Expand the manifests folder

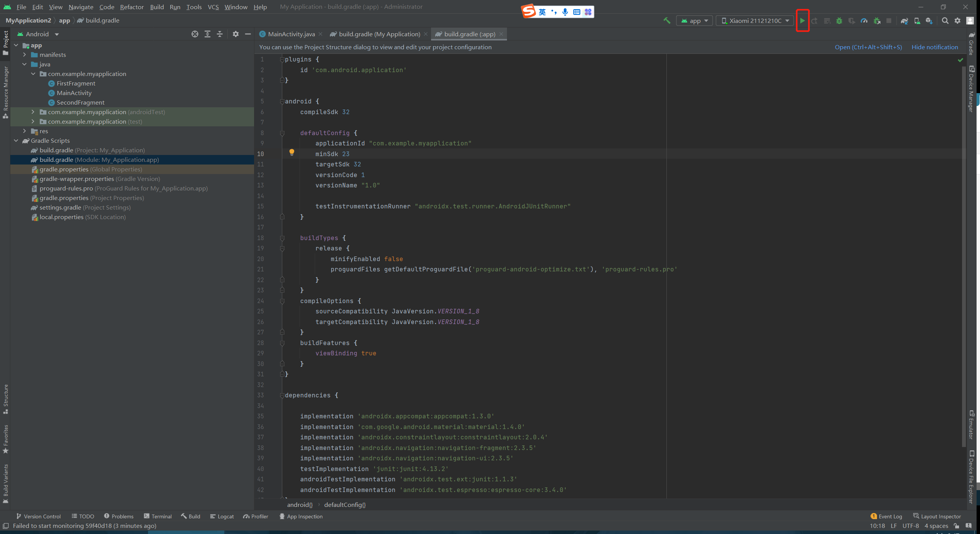point(24,55)
